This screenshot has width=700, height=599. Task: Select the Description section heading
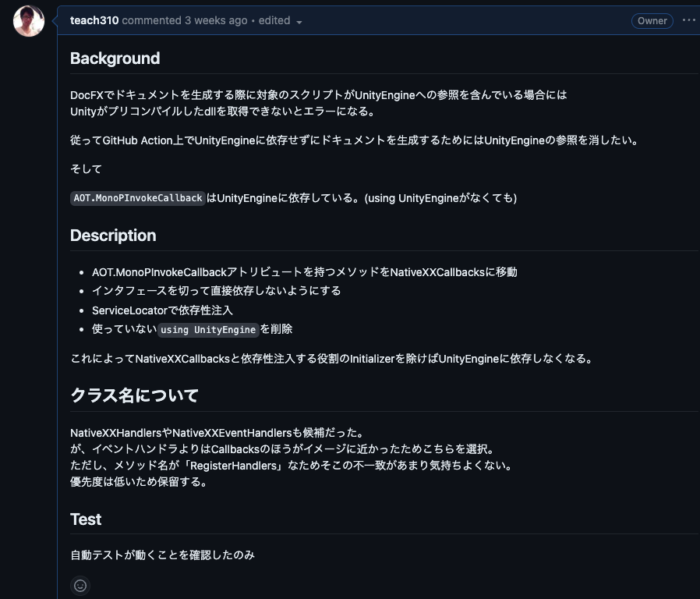pos(114,235)
